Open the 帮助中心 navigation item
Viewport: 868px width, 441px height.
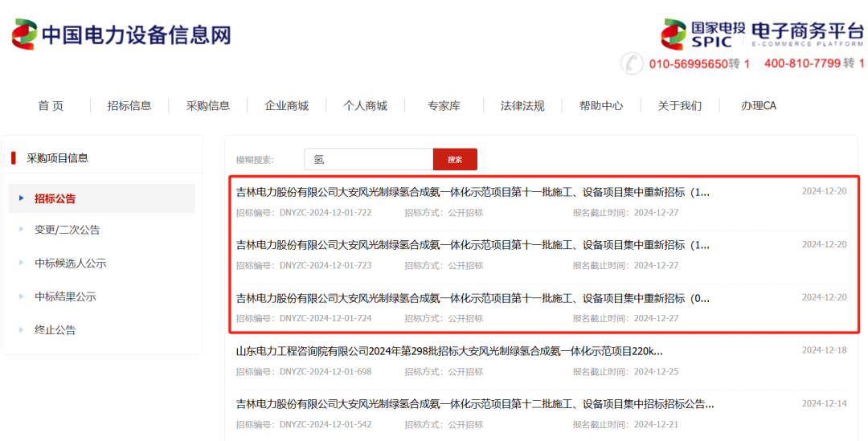pyautogui.click(x=601, y=106)
